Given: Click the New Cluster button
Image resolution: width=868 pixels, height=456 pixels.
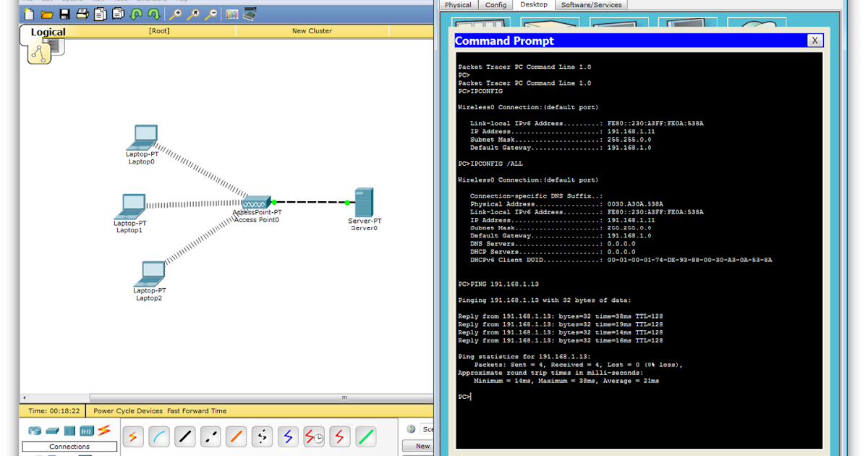Looking at the screenshot, I should pyautogui.click(x=312, y=32).
